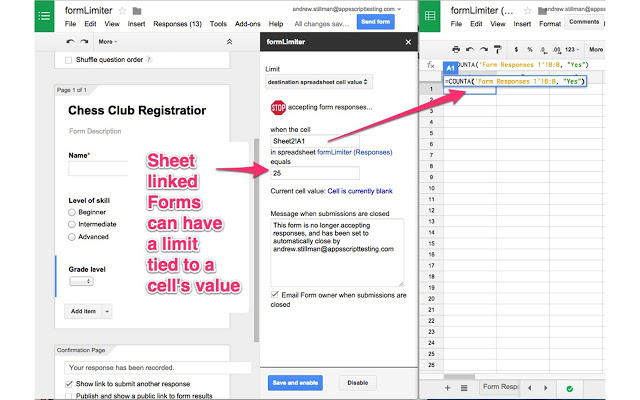Click the Send form button
640x400 pixels.
point(376,22)
